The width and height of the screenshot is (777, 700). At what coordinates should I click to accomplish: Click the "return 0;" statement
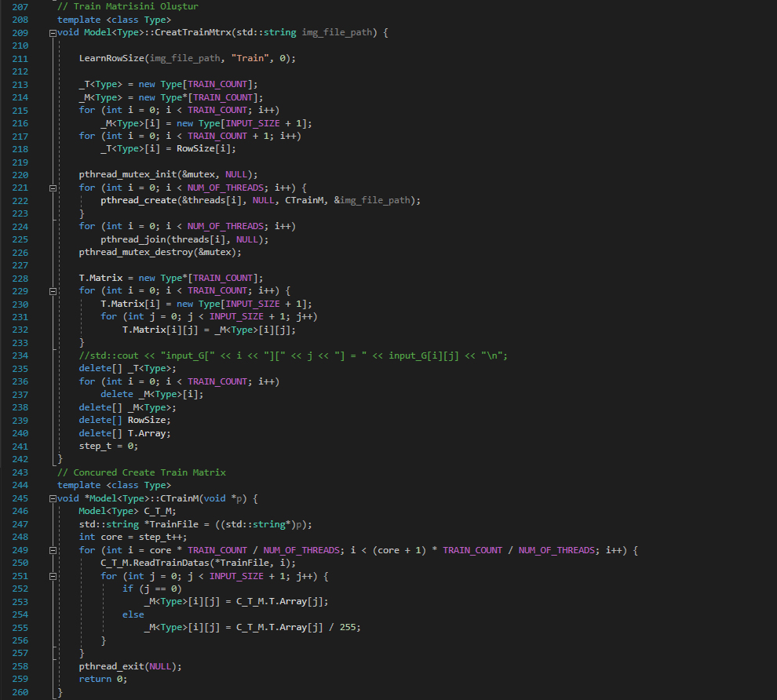point(102,679)
